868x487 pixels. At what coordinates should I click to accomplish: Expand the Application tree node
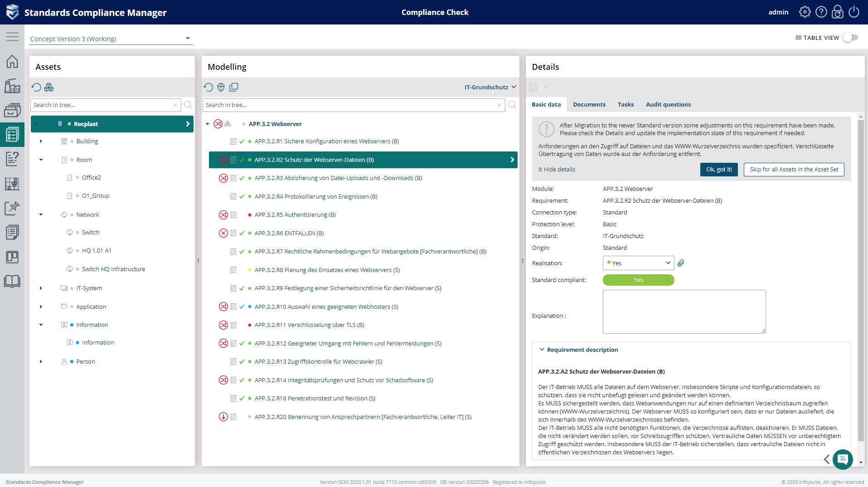[41, 307]
